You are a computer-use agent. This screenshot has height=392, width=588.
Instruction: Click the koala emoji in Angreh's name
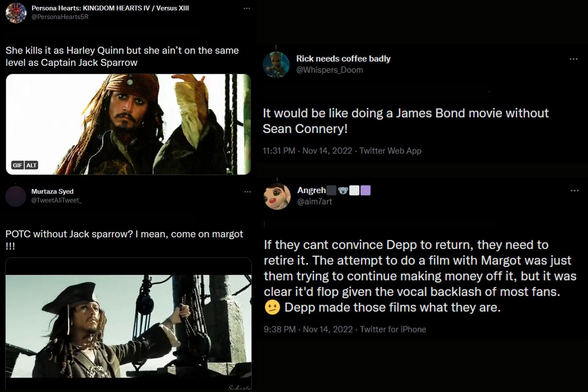pyautogui.click(x=343, y=190)
